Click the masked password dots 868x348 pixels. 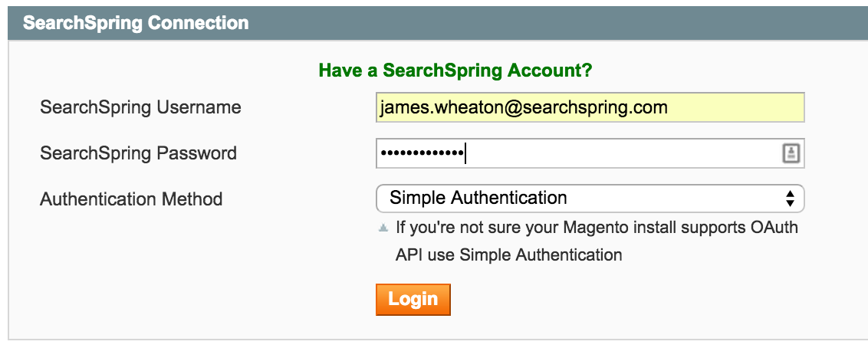tap(422, 153)
